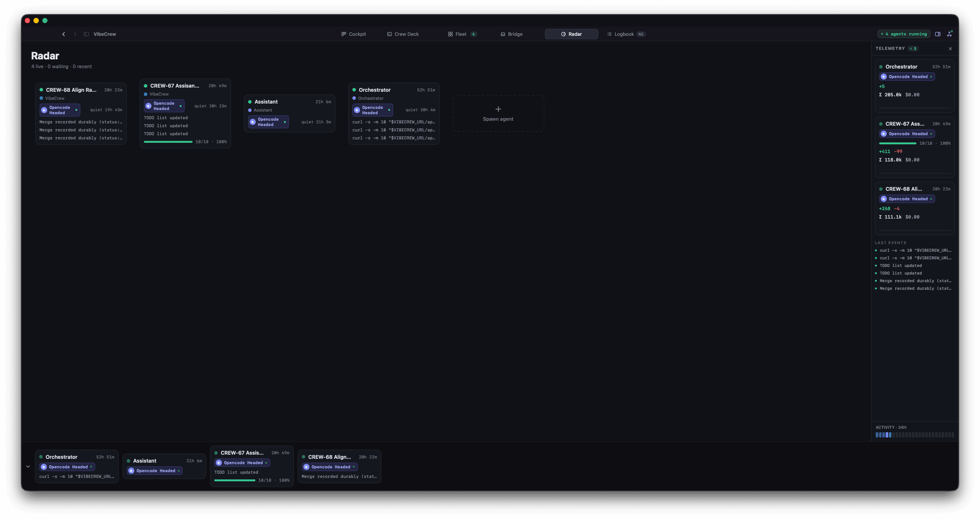
Task: Select the Orchestrator radar card title
Action: tap(374, 90)
